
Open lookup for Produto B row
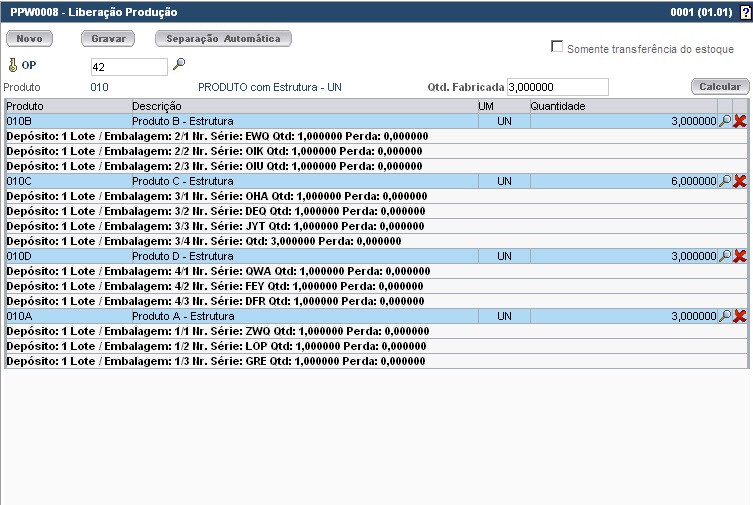[725, 121]
